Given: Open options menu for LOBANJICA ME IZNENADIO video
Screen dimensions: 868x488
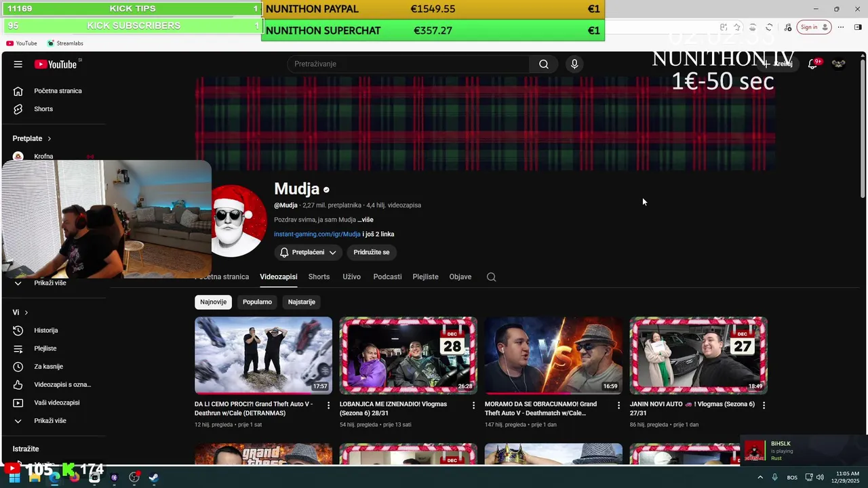Looking at the screenshot, I should (474, 405).
